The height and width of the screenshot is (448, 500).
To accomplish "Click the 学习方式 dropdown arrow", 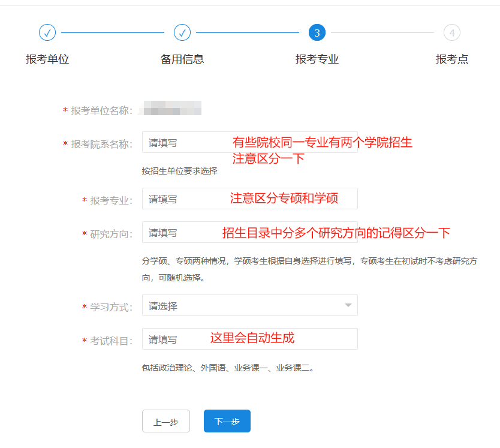I will coord(348,306).
